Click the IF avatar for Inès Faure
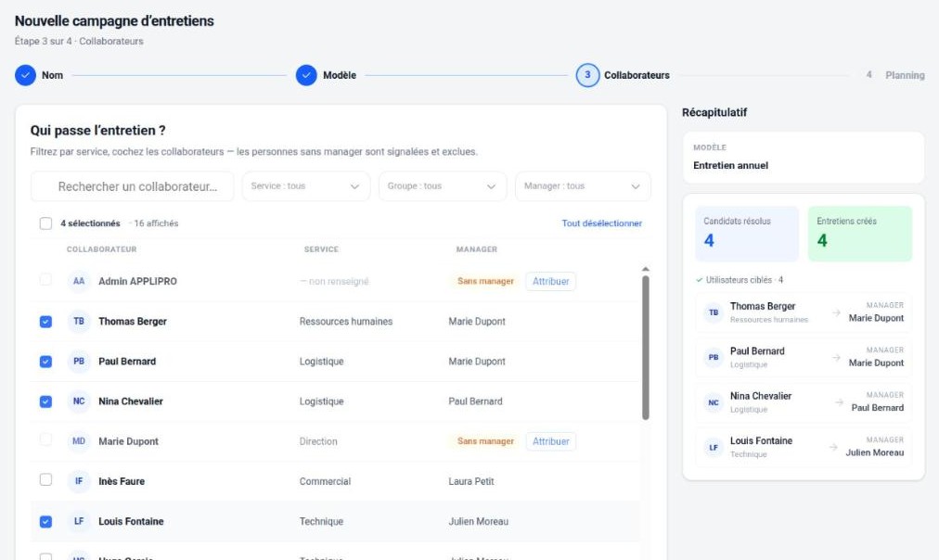The height and width of the screenshot is (560, 939). coord(79,481)
